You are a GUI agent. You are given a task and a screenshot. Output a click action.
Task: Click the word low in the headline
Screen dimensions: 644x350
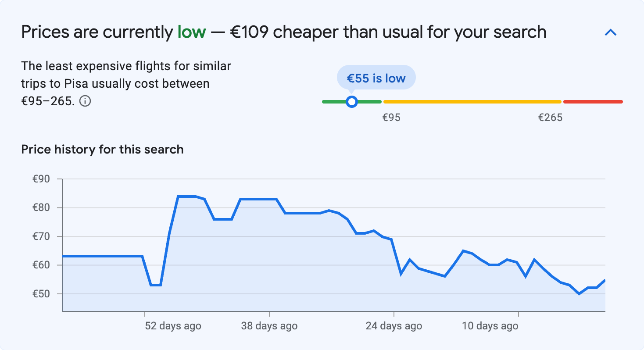pos(191,32)
